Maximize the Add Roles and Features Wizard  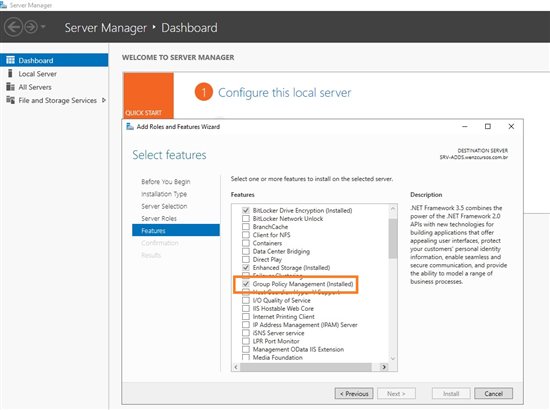tap(488, 126)
